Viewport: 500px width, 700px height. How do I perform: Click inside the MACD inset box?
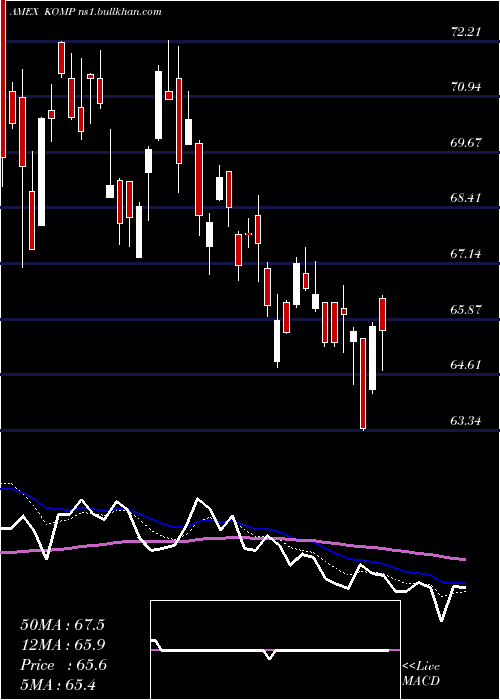[275, 650]
